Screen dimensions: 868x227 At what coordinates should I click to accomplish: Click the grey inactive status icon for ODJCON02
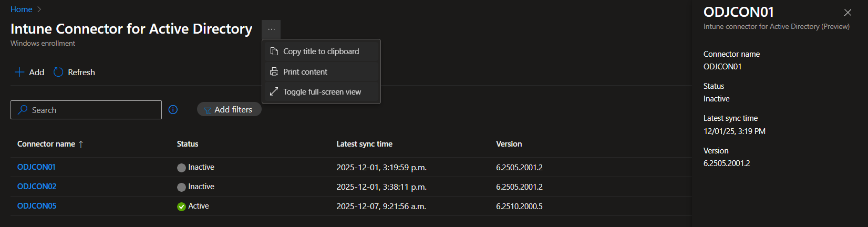pyautogui.click(x=181, y=187)
